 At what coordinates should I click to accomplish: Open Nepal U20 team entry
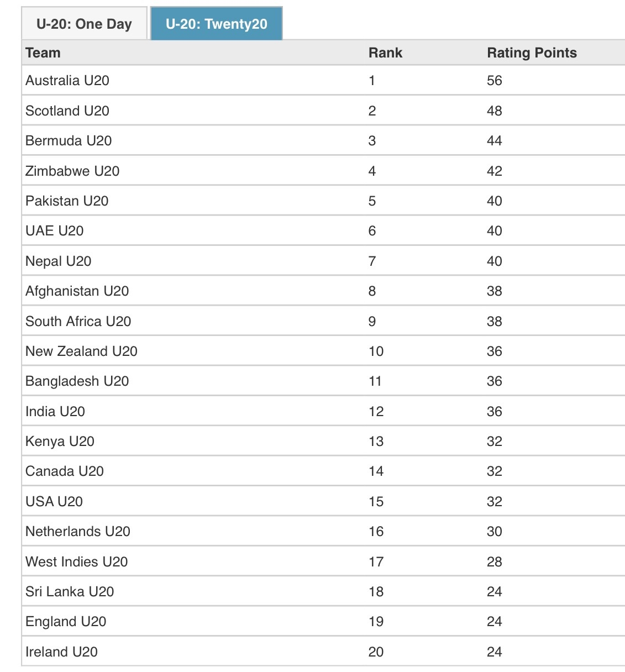(x=59, y=261)
